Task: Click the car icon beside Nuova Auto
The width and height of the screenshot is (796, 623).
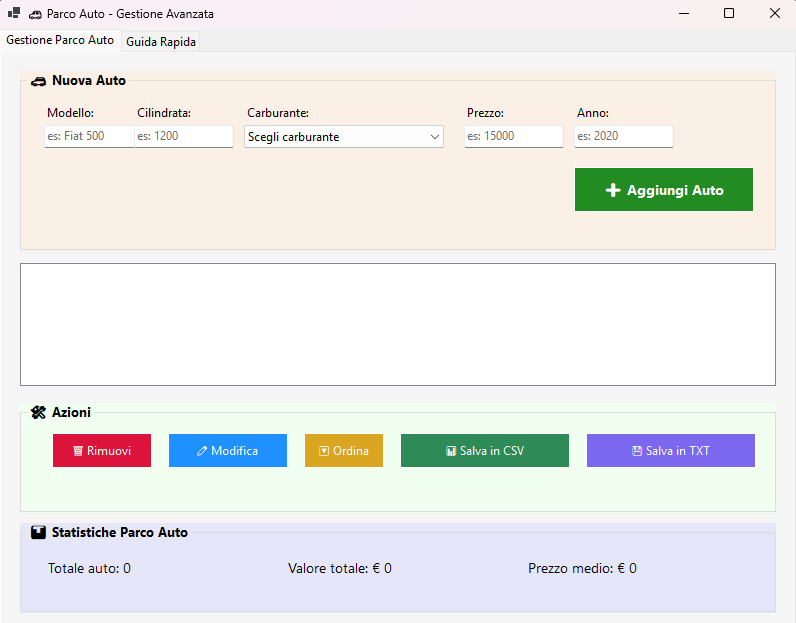Action: (x=38, y=81)
